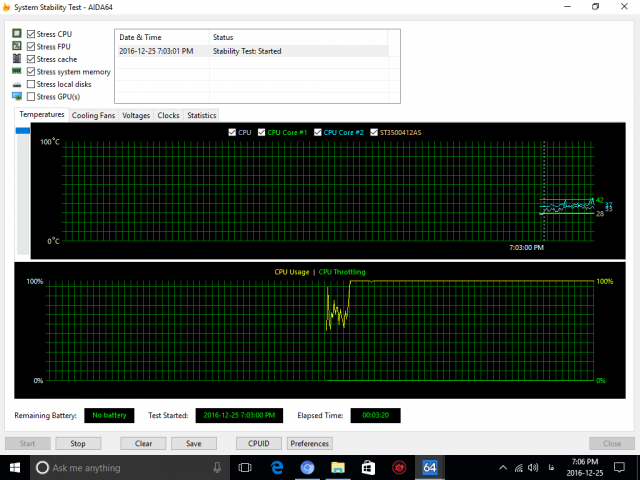Open the Voltages tab
The width and height of the screenshot is (640, 480).
136,115
